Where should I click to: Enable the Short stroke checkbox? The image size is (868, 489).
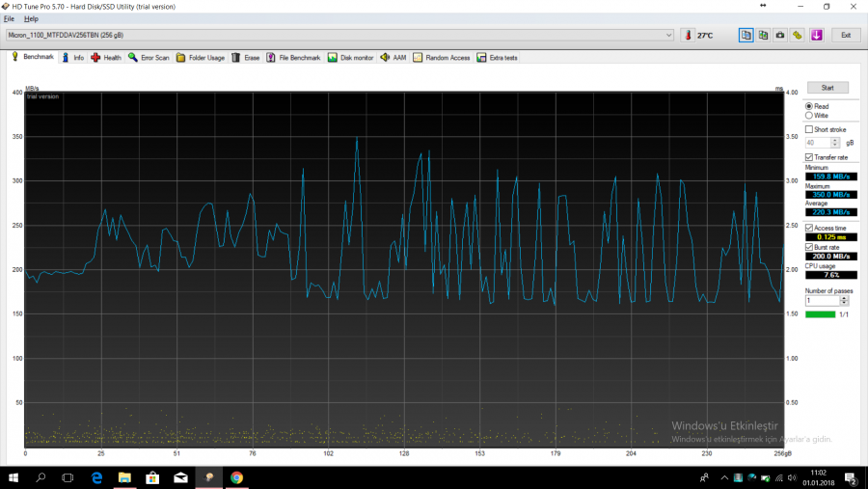[x=809, y=129]
